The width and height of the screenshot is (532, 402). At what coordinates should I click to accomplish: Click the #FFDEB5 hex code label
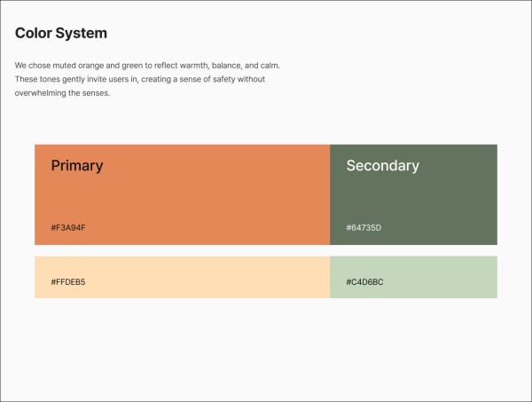(68, 282)
